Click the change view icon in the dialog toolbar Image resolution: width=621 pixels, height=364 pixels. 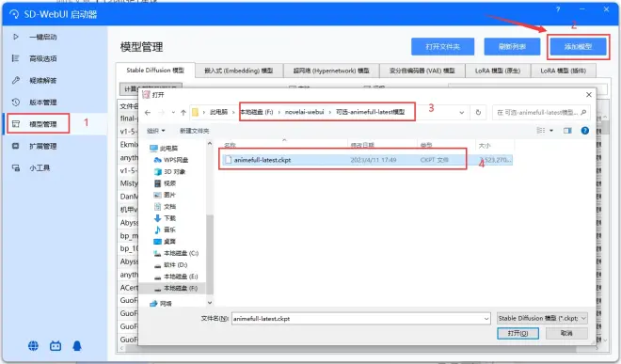541,131
